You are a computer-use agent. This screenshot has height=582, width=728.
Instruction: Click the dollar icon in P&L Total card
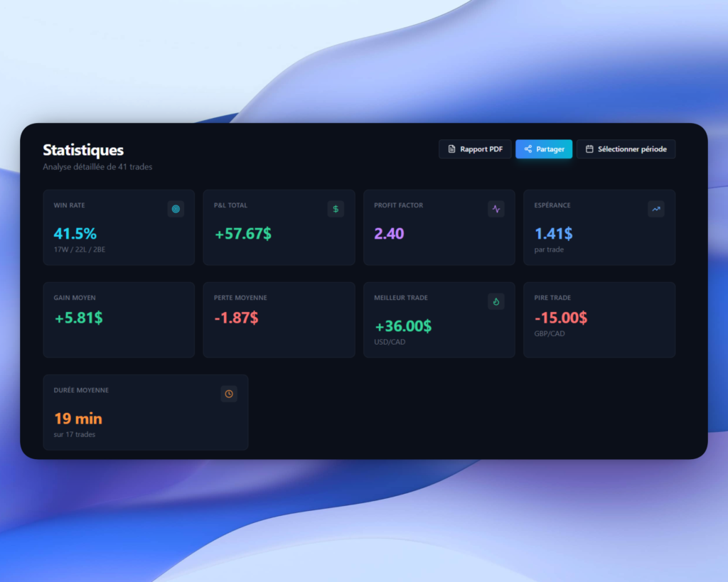tap(336, 209)
